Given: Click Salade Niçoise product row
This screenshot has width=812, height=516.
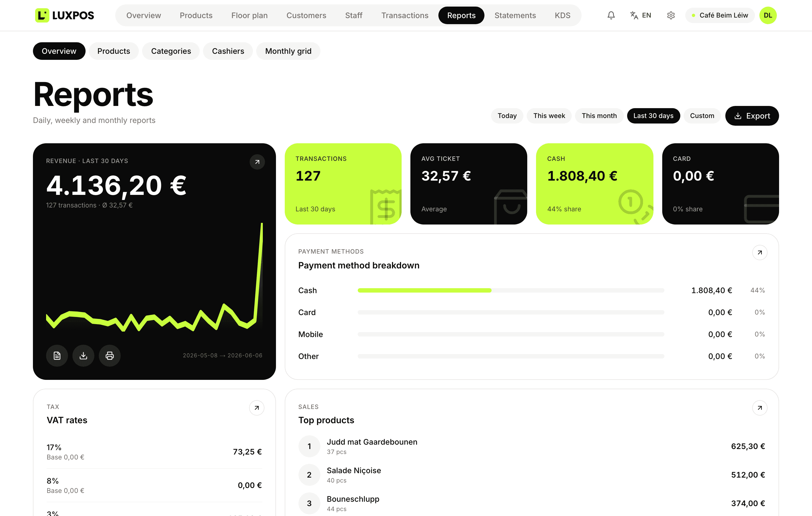Looking at the screenshot, I should click(532, 475).
